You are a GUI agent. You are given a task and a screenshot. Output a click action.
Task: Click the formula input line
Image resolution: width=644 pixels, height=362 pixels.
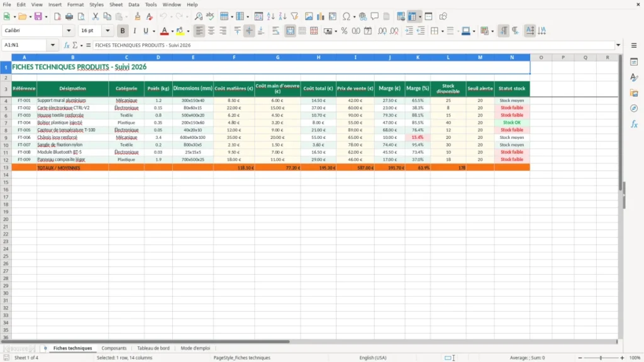353,45
